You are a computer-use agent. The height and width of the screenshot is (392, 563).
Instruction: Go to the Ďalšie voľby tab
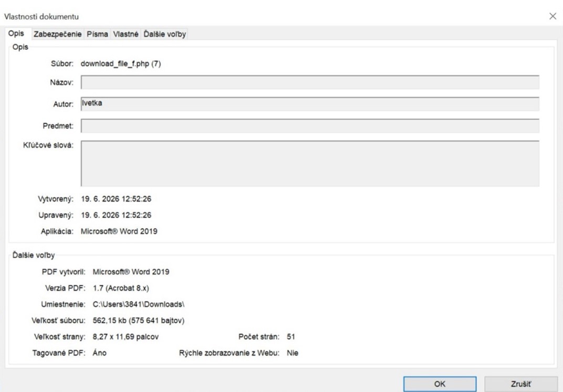coord(164,34)
